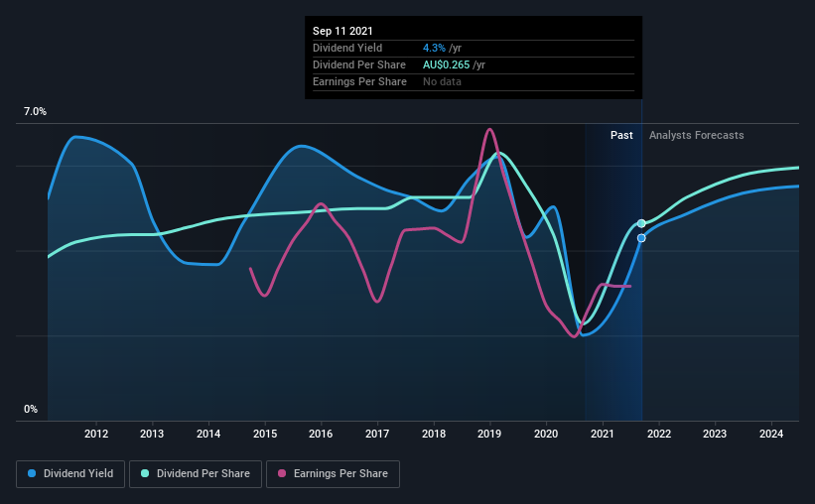Click the pink Earnings Per Share legend dot

282,473
